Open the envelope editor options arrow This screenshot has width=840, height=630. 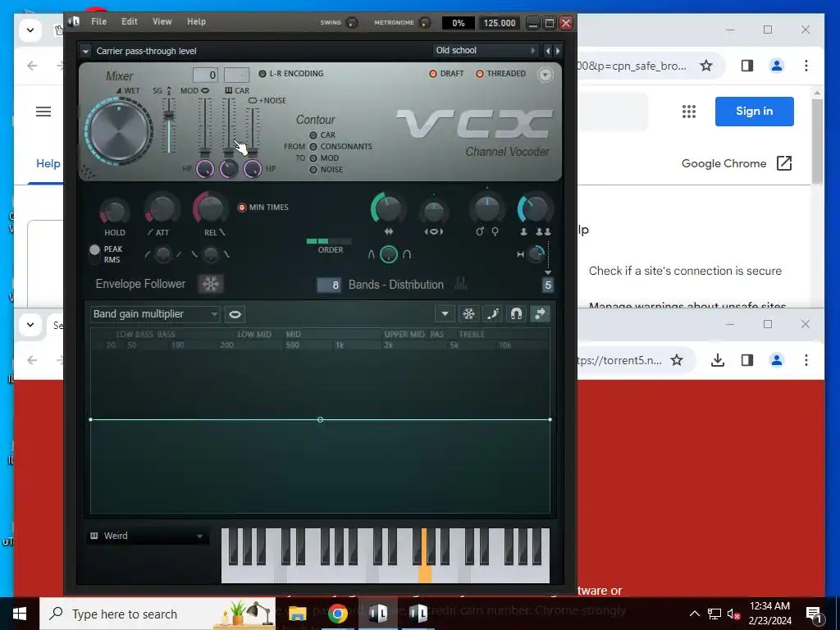click(x=445, y=314)
